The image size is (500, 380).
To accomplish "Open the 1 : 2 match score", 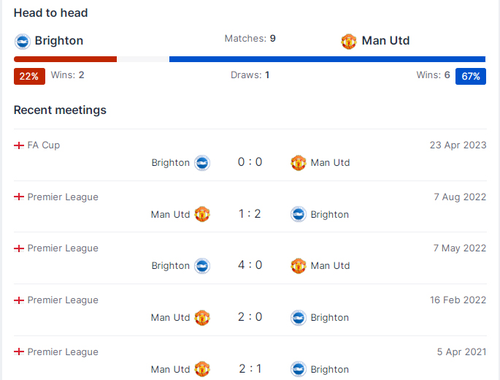I will [250, 214].
